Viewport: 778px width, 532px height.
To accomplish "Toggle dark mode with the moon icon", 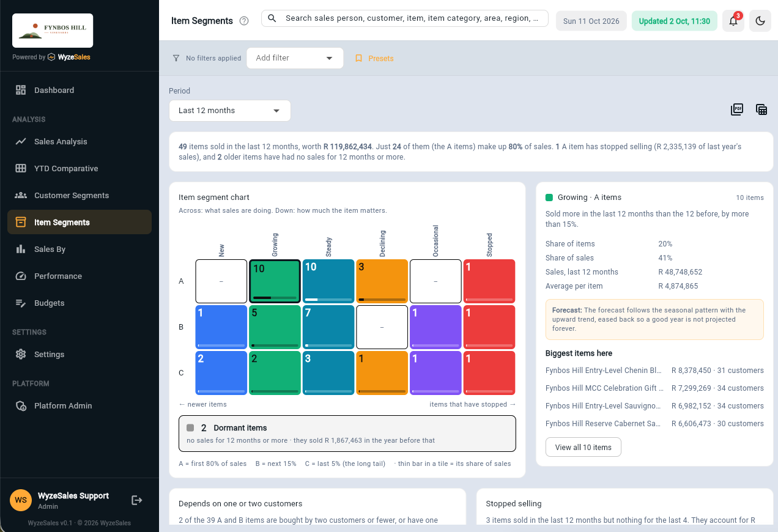I will pos(760,21).
